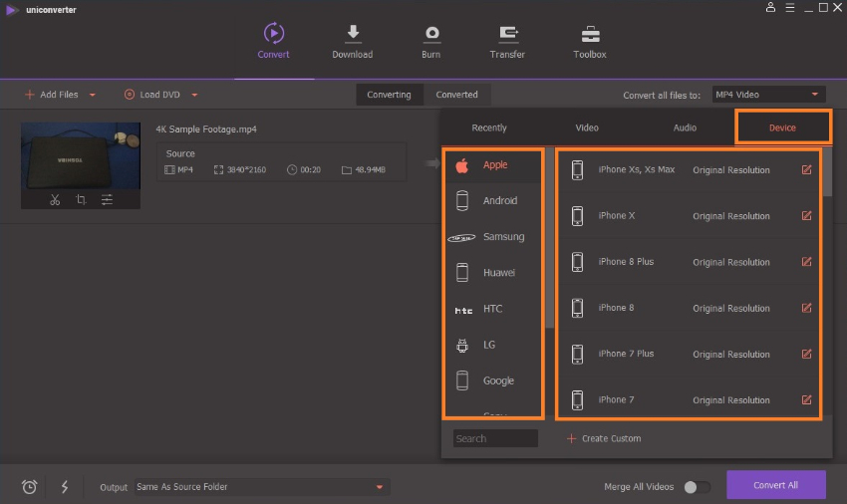Click the device model list scrollbar
Screen dimensions: 847x504
[x=827, y=171]
